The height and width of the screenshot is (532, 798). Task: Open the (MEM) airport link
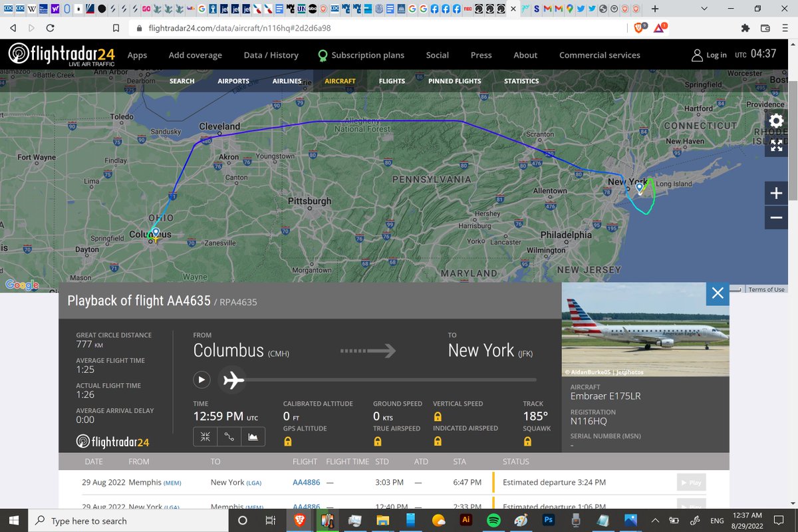(x=172, y=483)
